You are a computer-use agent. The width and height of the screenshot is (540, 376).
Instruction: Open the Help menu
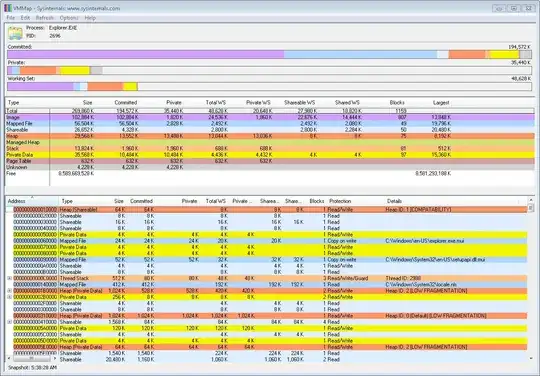point(90,18)
